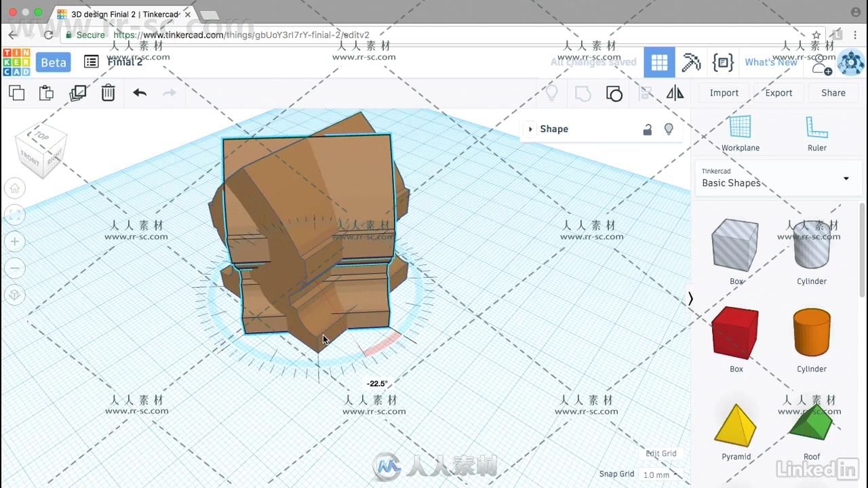Click the shapes panel scrollbar
868x488 pixels.
click(863, 249)
